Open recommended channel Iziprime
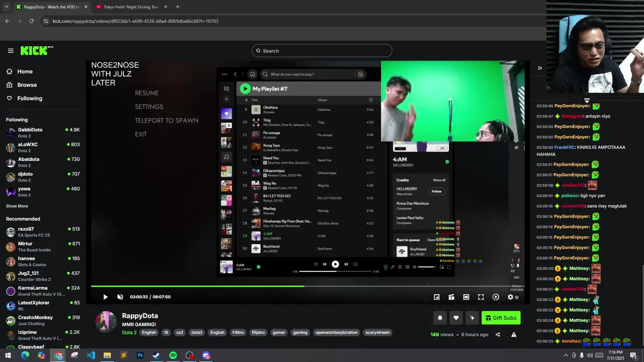 click(43, 335)
